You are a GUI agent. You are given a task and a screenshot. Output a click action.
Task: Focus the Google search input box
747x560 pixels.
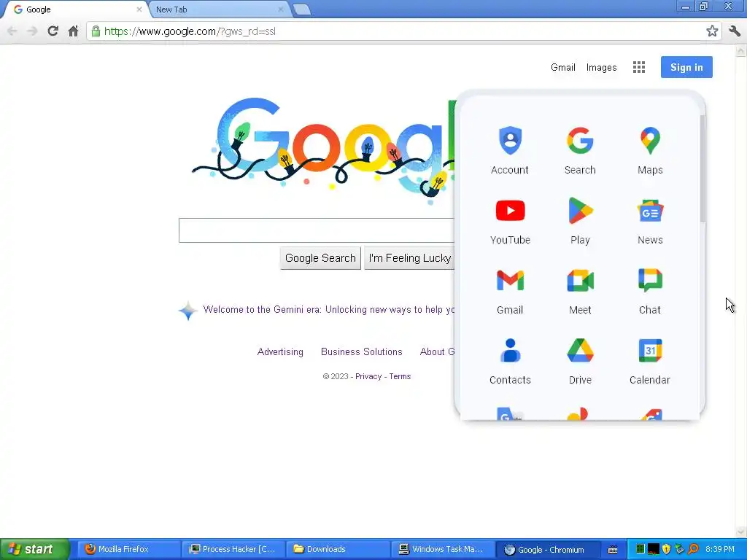tap(317, 230)
